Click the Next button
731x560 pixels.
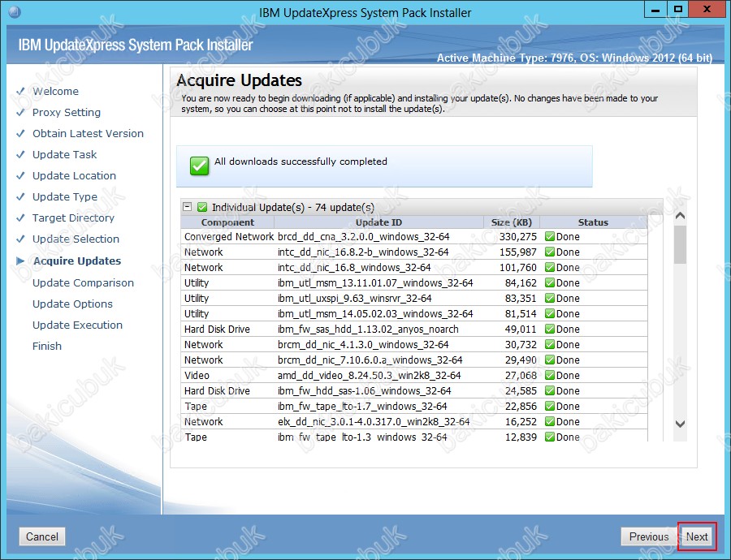tap(697, 536)
